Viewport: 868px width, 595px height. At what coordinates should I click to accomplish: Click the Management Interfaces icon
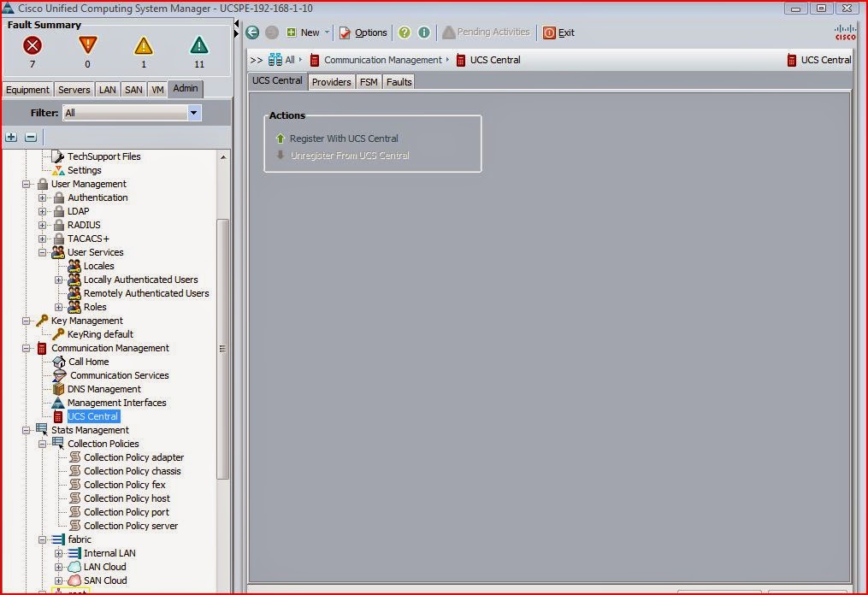click(58, 403)
